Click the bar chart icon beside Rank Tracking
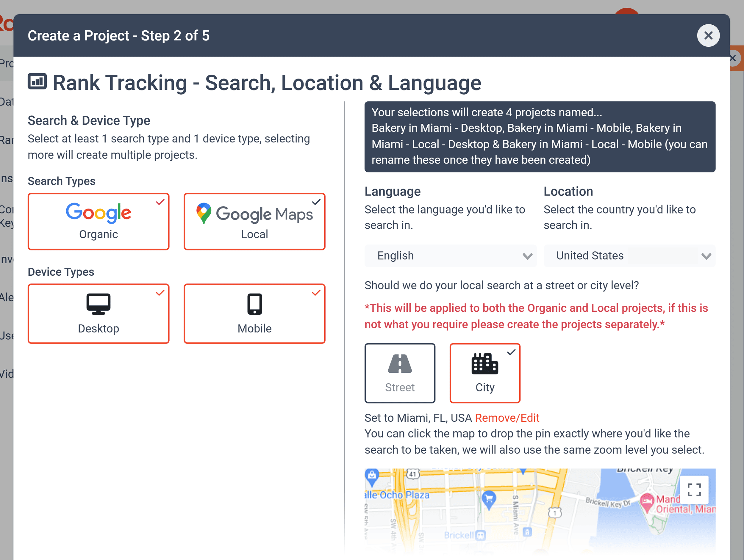 click(x=37, y=82)
